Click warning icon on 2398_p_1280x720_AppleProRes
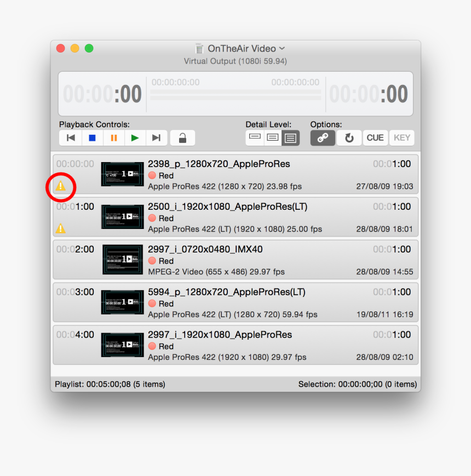Image resolution: width=471 pixels, height=476 pixels. [61, 186]
